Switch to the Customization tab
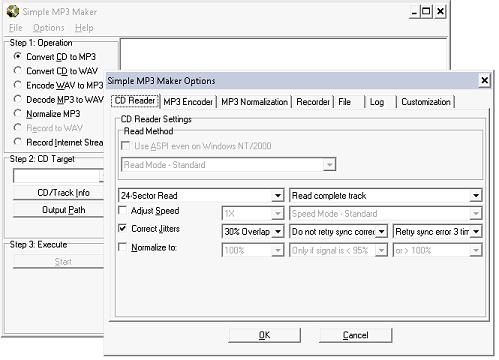This screenshot has width=499, height=360. tap(426, 102)
